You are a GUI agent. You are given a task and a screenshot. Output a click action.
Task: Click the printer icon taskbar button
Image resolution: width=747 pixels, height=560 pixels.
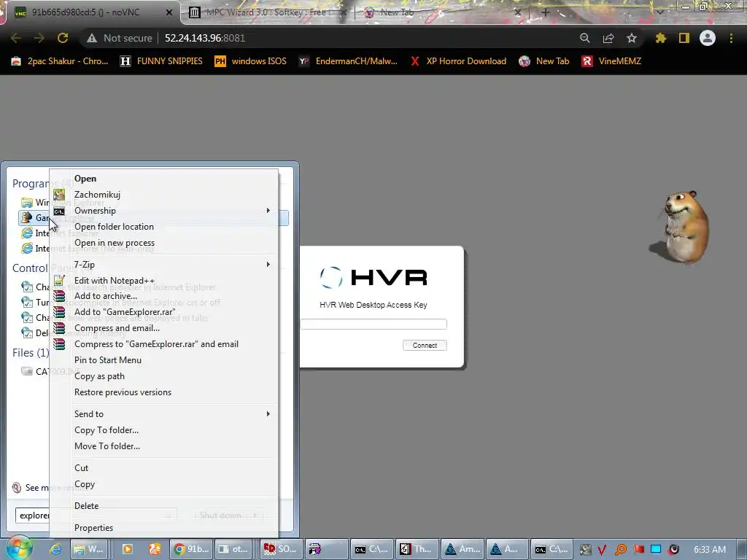point(326,549)
